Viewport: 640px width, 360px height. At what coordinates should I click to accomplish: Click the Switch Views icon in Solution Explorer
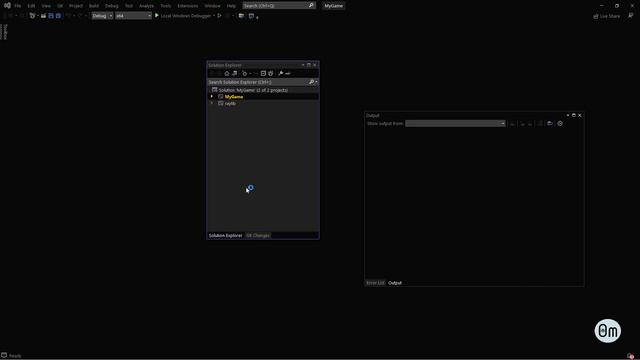tap(235, 73)
